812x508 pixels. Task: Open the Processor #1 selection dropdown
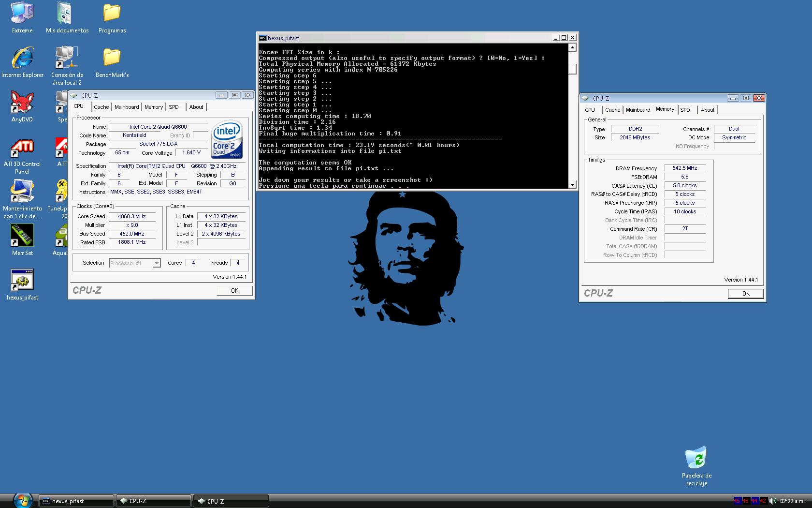[135, 263]
